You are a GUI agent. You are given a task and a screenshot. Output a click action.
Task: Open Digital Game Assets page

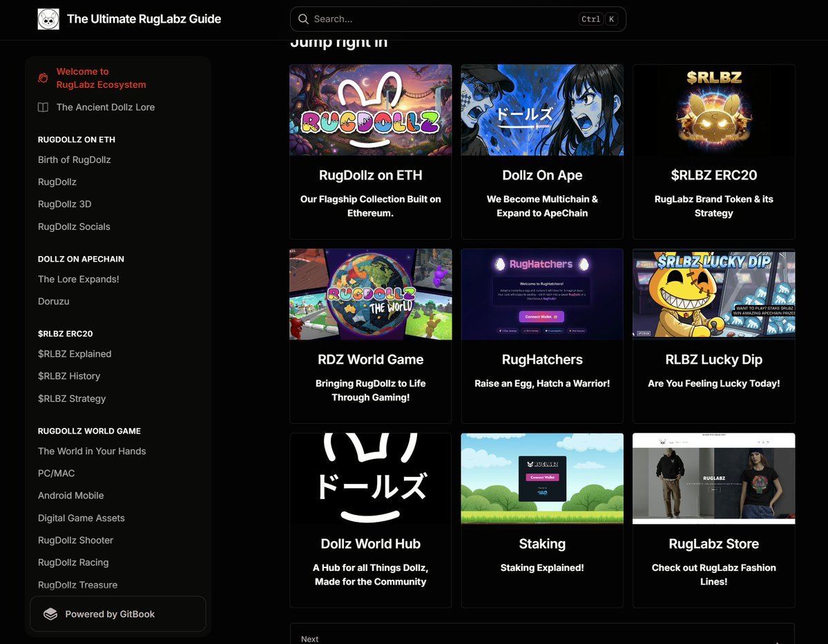pos(81,518)
